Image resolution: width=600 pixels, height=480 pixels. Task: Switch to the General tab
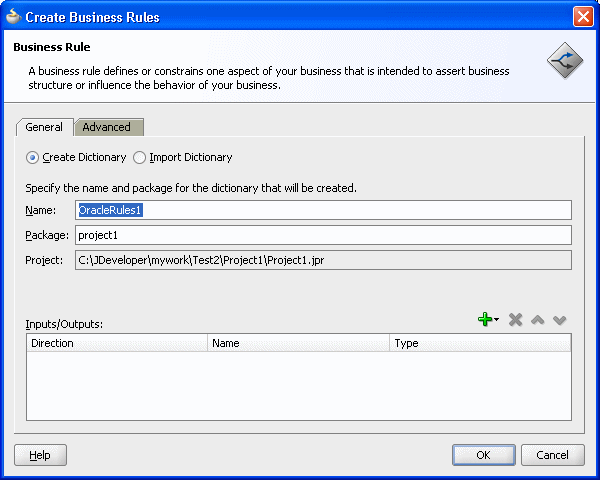[x=44, y=127]
